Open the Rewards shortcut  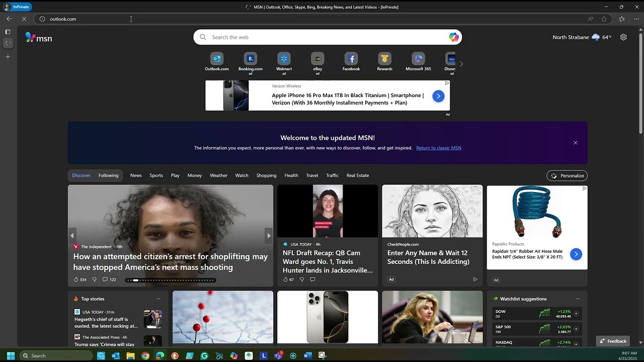[385, 62]
